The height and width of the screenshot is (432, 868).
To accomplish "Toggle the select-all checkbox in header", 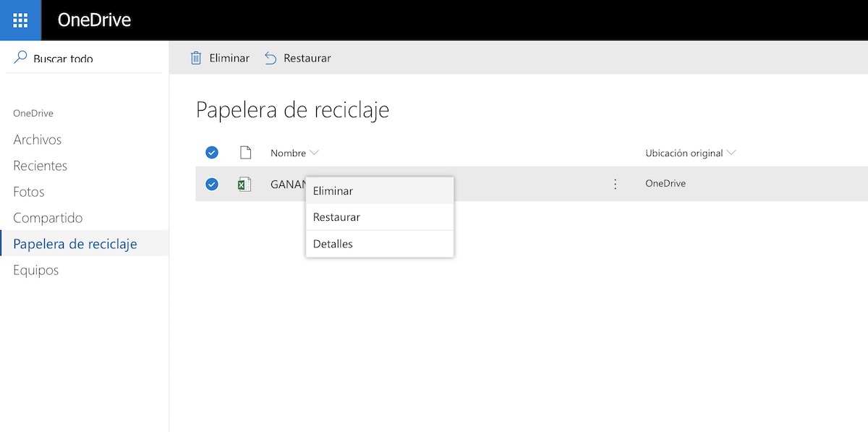I will pyautogui.click(x=212, y=153).
